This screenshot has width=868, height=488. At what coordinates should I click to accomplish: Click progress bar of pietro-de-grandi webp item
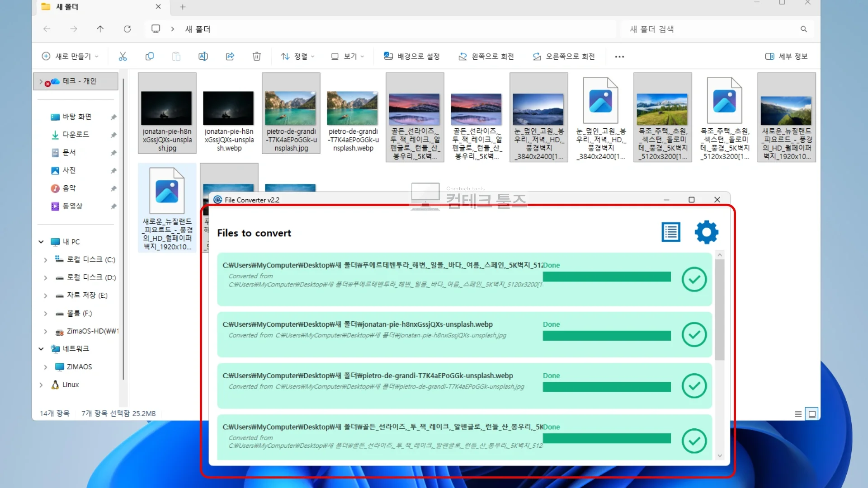tap(607, 387)
